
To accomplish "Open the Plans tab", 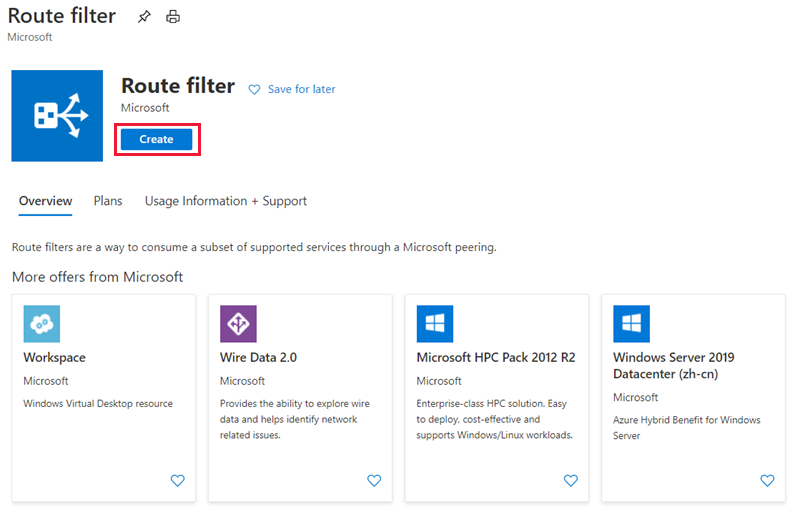I will pos(108,201).
